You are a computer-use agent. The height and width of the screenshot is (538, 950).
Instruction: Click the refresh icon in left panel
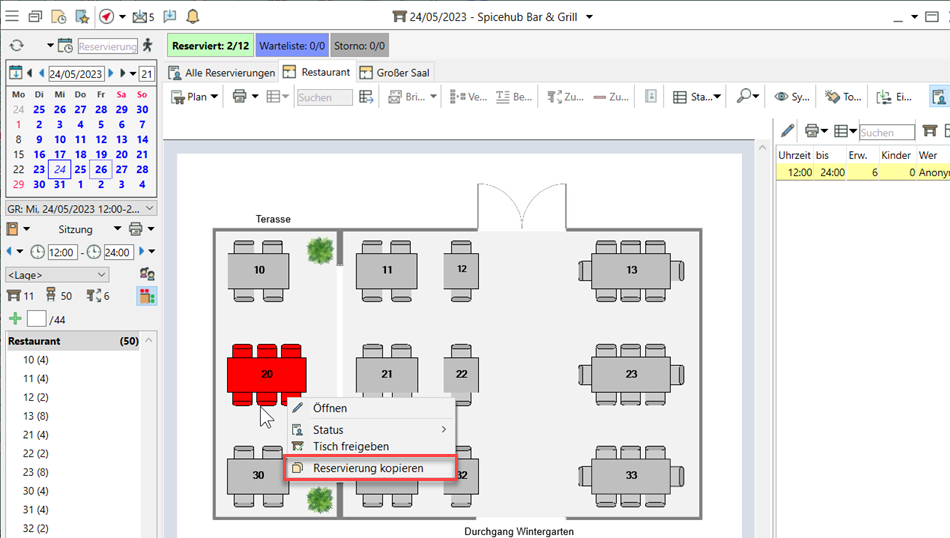tap(16, 46)
